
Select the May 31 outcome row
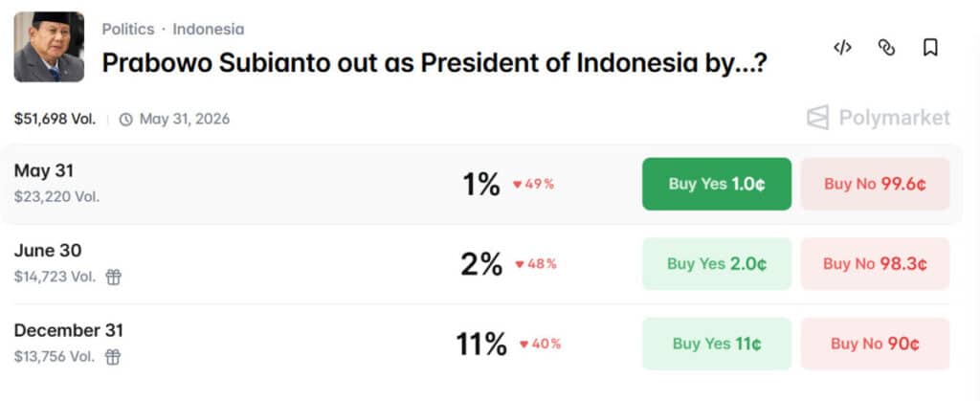[x=481, y=185]
